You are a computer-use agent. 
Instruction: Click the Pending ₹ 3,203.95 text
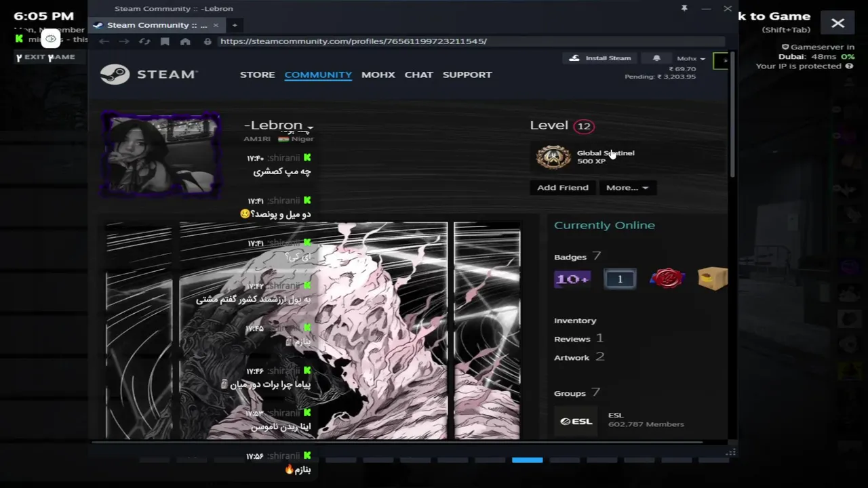point(660,77)
